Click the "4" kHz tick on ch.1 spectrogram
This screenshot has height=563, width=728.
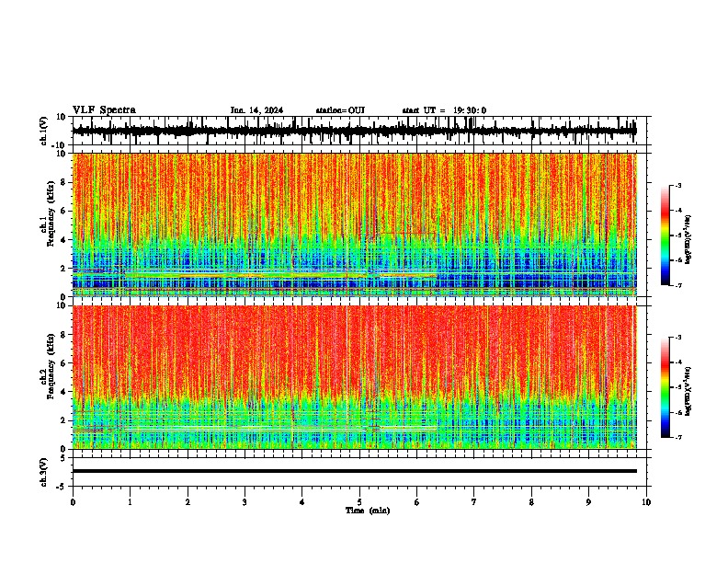64,240
